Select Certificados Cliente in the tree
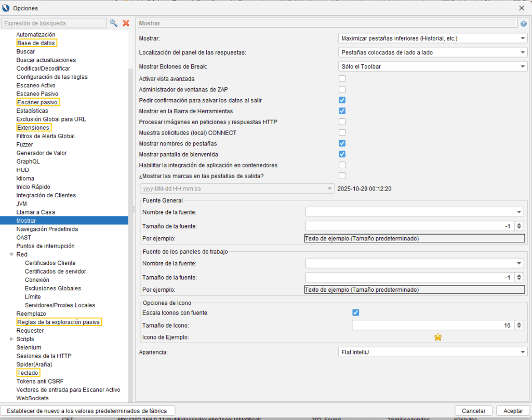532x420 pixels. 50,263
